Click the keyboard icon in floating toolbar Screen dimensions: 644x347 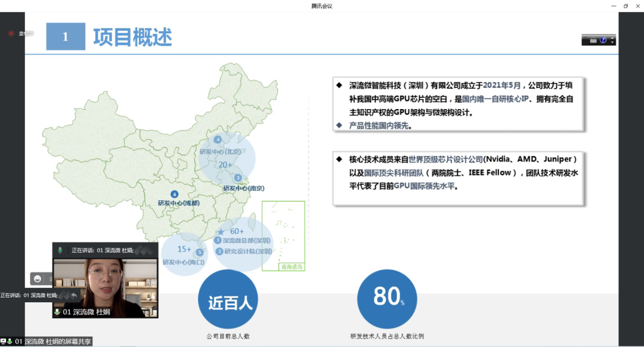point(593,40)
